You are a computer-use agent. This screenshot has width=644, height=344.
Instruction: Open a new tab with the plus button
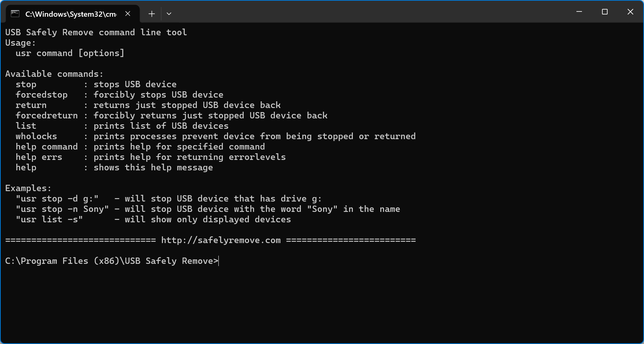[x=152, y=14]
